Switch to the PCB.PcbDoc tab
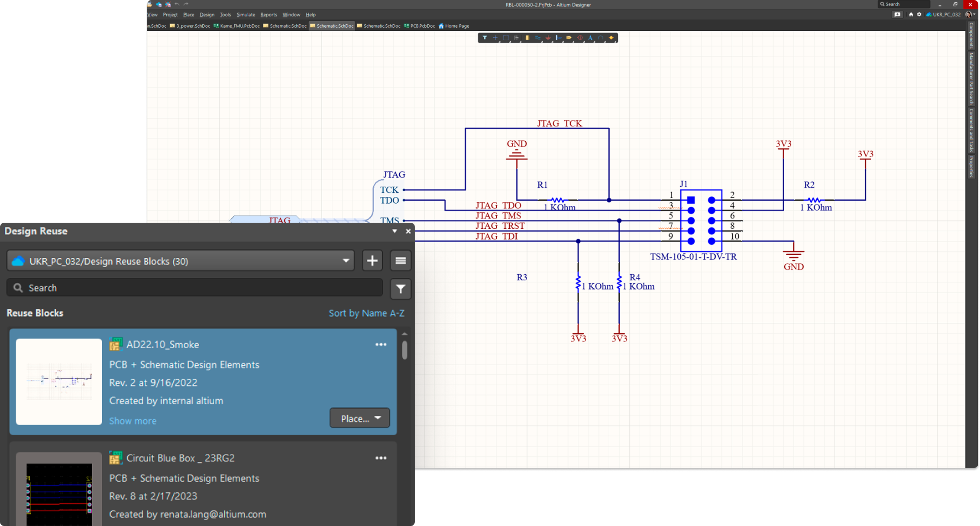Viewport: 980px width, 526px height. (x=420, y=26)
